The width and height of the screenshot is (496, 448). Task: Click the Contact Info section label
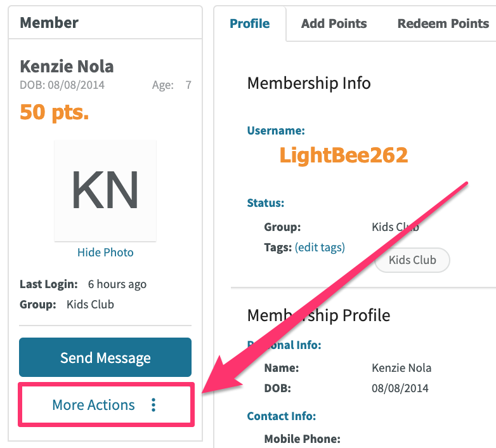(282, 416)
